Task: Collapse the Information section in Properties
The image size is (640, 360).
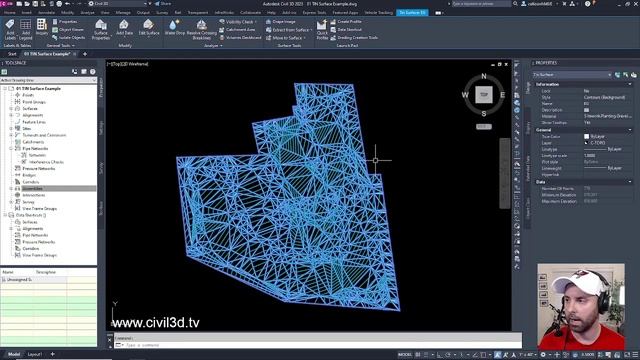Action: pos(630,84)
